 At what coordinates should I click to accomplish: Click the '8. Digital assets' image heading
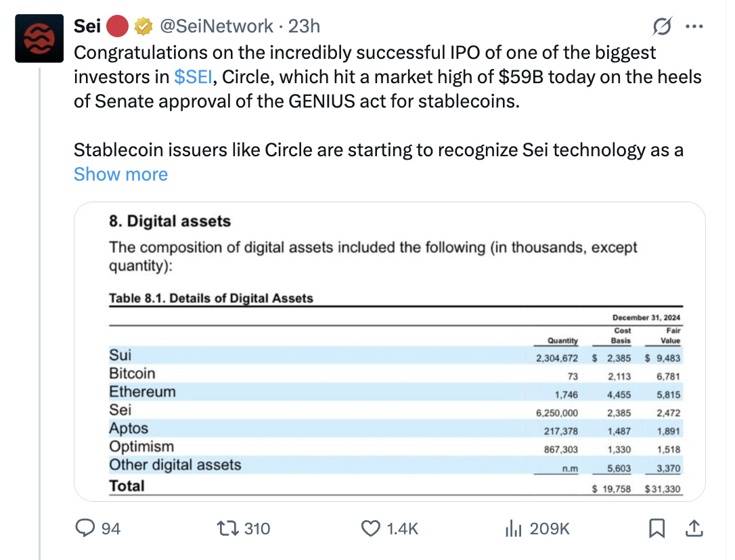pyautogui.click(x=170, y=221)
